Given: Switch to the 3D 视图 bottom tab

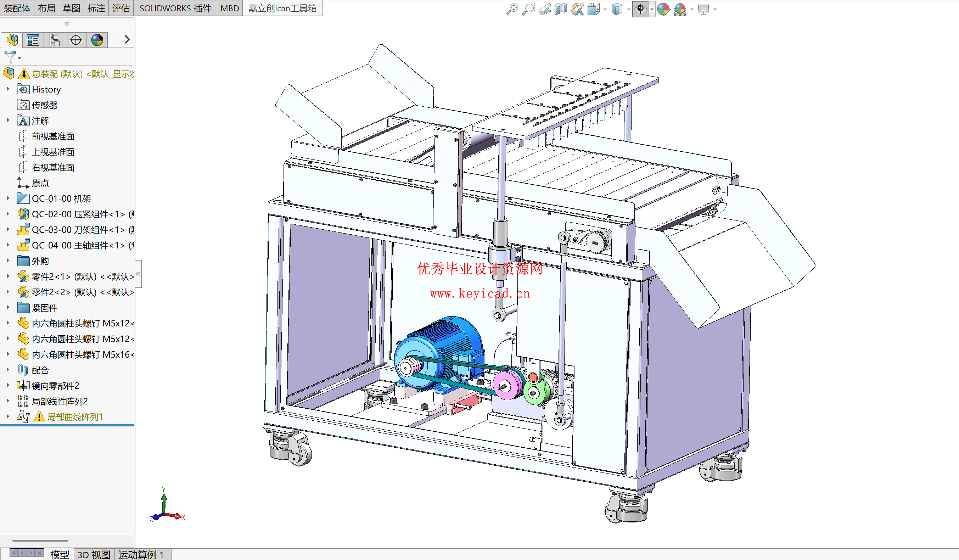Looking at the screenshot, I should point(94,555).
